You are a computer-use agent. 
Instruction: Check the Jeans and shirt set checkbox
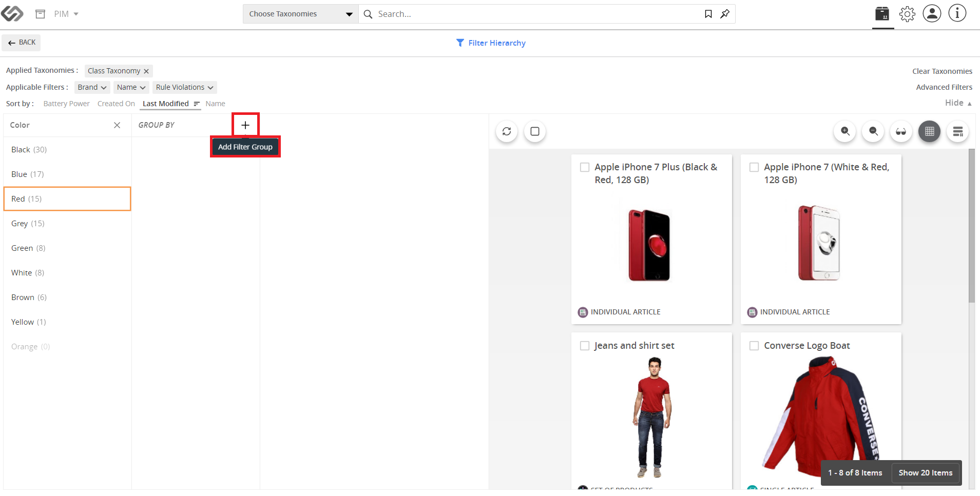[585, 346]
